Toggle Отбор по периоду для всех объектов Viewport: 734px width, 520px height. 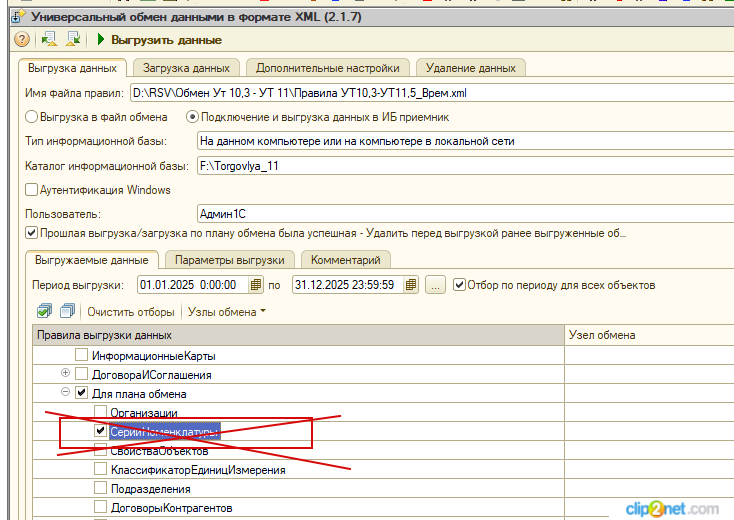(459, 285)
